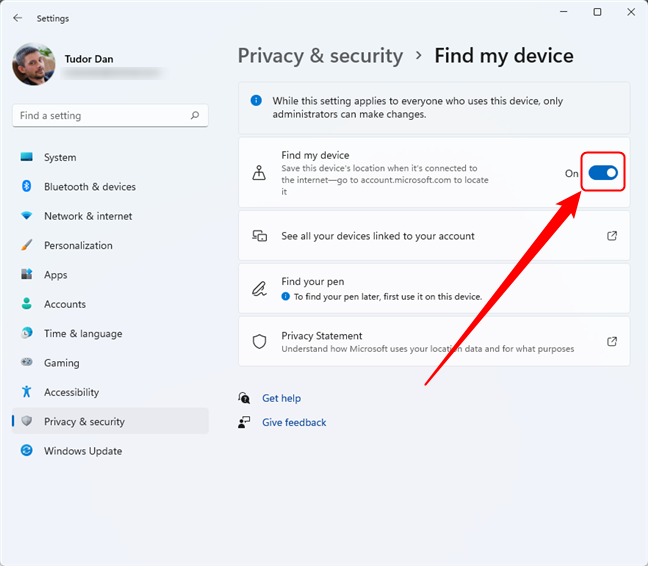Viewport: 648px width, 566px height.
Task: Click the green person Accounts icon
Action: [26, 304]
